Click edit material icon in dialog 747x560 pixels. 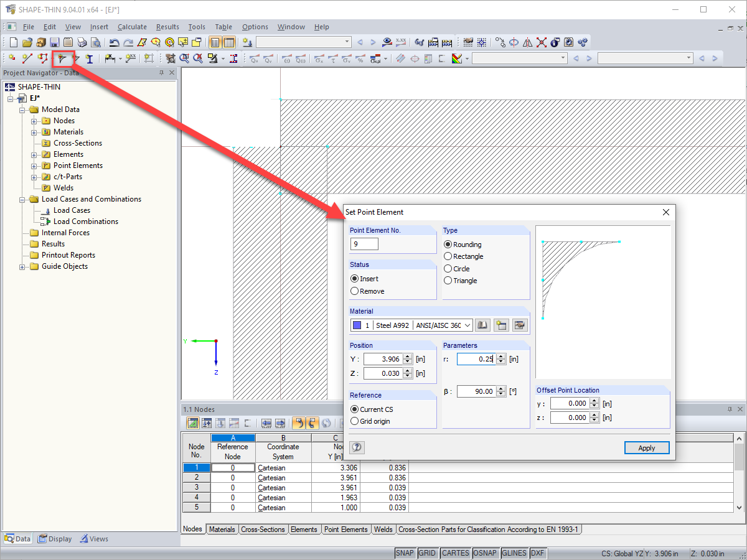(x=520, y=325)
